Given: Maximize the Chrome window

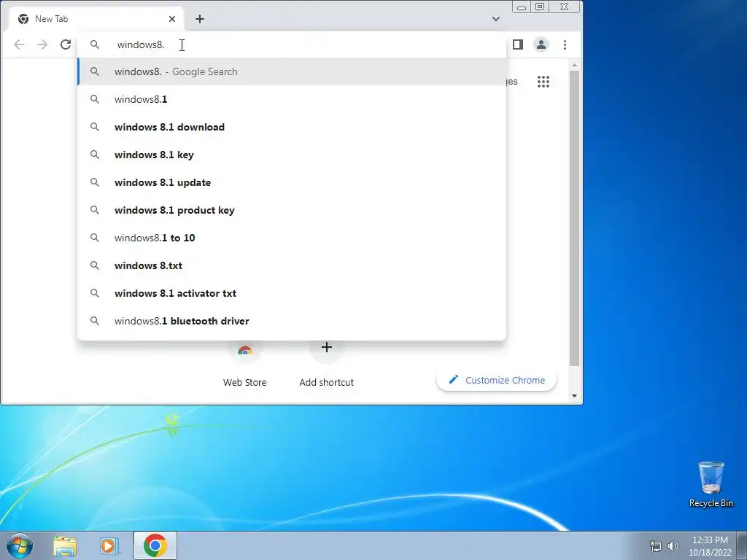Looking at the screenshot, I should tap(540, 7).
